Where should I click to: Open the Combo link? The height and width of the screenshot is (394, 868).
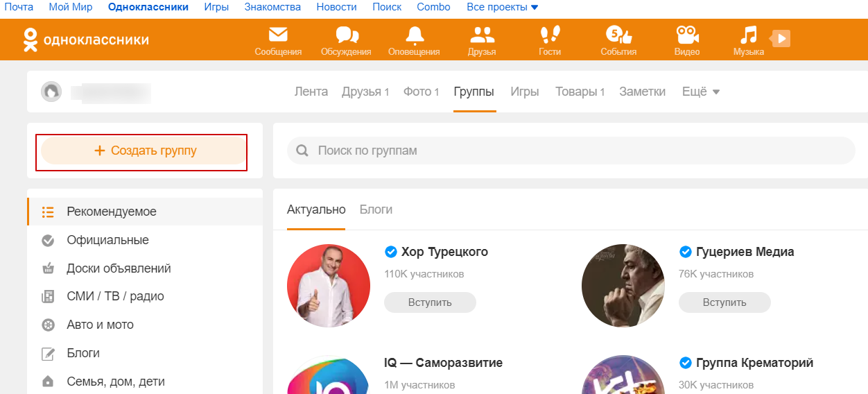pos(433,7)
